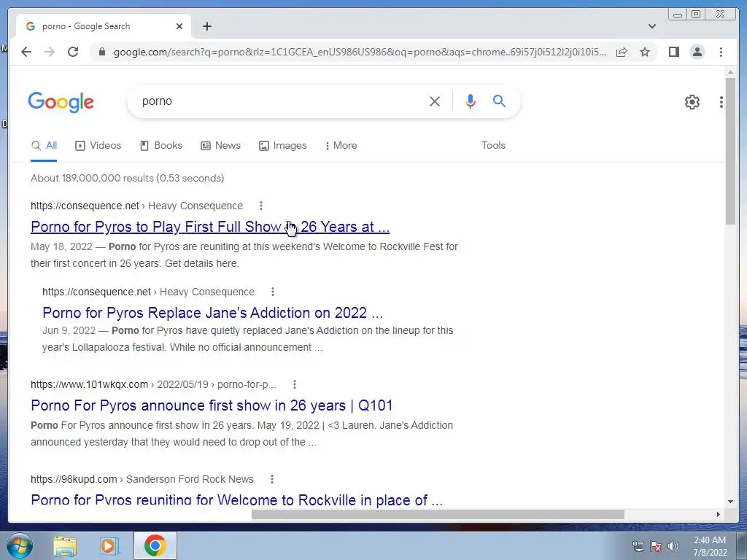Select the All results tab

[x=44, y=146]
